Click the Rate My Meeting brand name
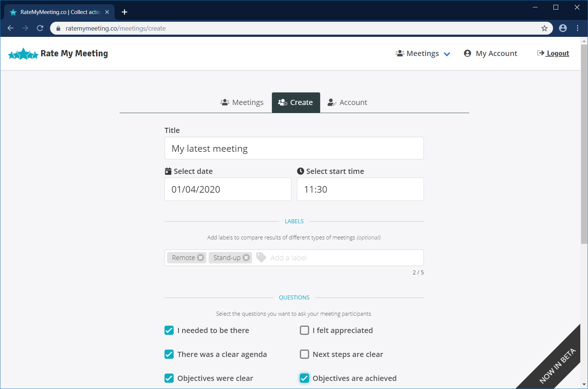 tap(74, 54)
